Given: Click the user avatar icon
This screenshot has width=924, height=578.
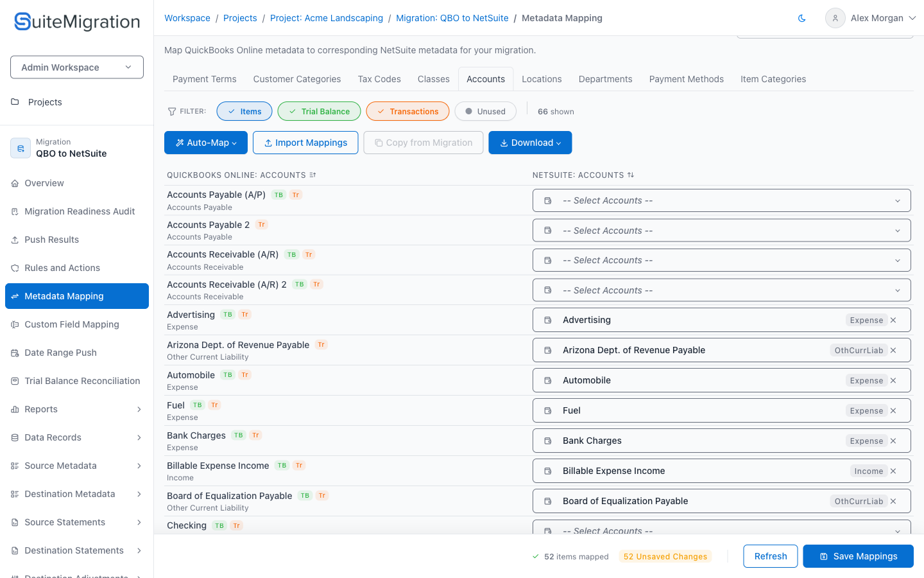Looking at the screenshot, I should 835,18.
